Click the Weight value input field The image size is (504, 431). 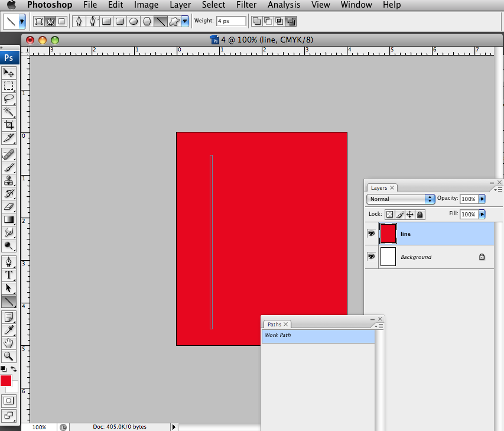click(230, 21)
